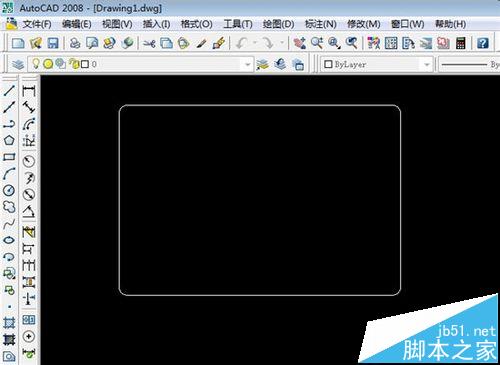
Task: Select the Construction Line tool
Action: pos(9,107)
